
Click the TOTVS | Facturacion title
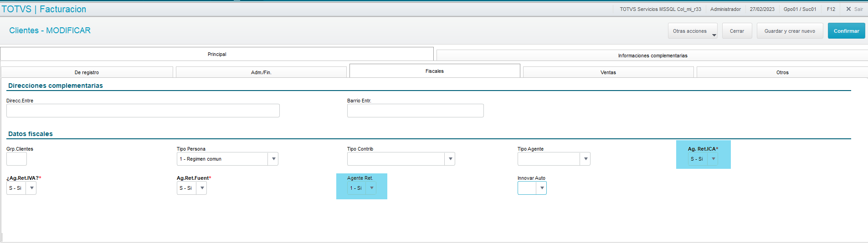44,9
